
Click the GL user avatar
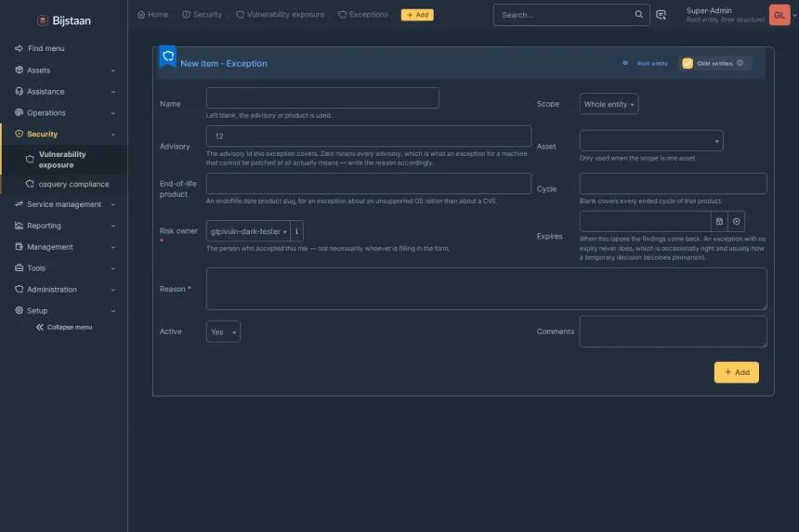[x=779, y=15]
